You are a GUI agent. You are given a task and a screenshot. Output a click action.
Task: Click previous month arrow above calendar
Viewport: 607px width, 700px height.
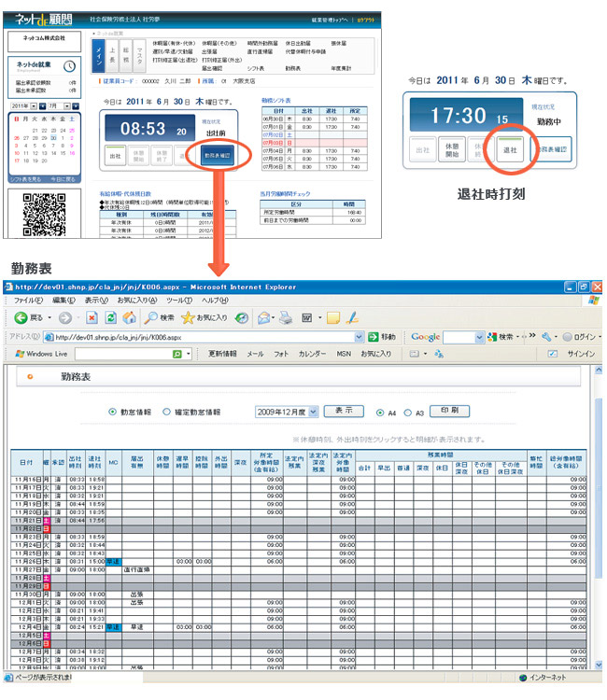[x=42, y=106]
